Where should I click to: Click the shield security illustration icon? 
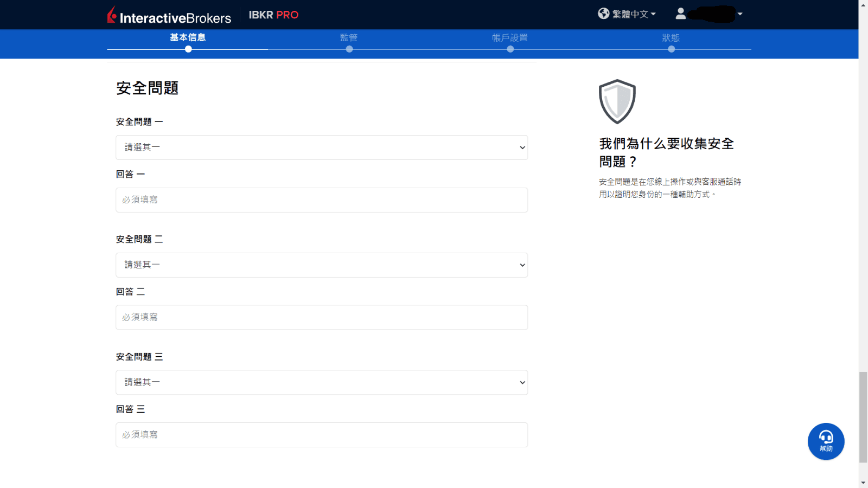616,102
